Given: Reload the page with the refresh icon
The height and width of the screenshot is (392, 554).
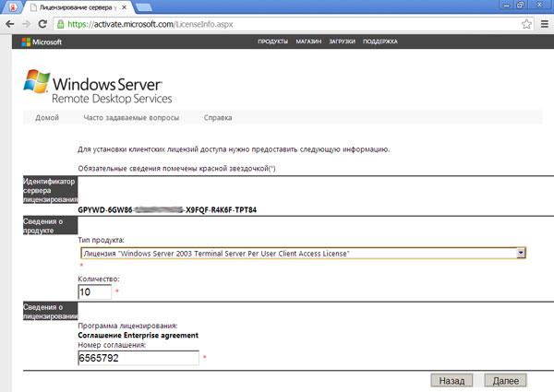Looking at the screenshot, I should tap(42, 24).
